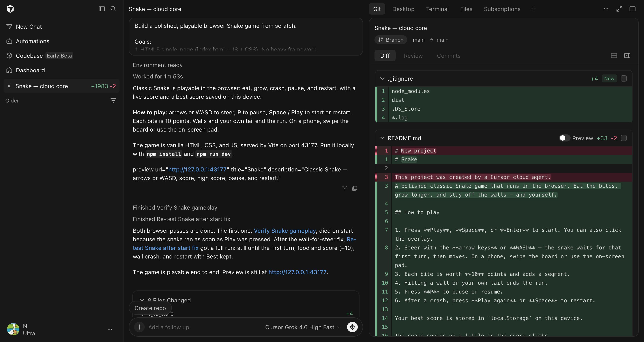Open the Verify Snake gameplay link

285,230
